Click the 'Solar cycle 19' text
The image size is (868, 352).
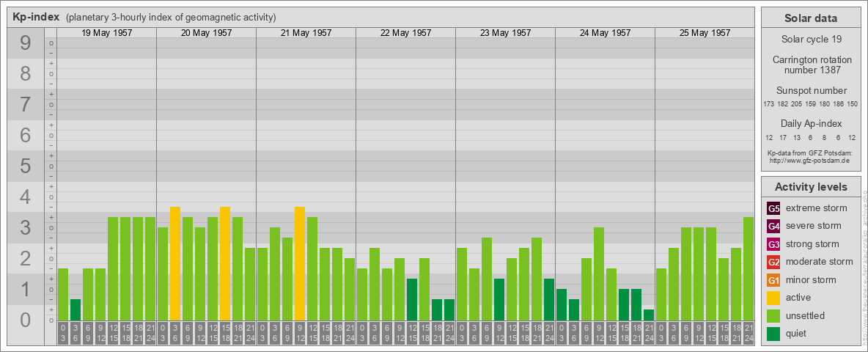point(810,40)
